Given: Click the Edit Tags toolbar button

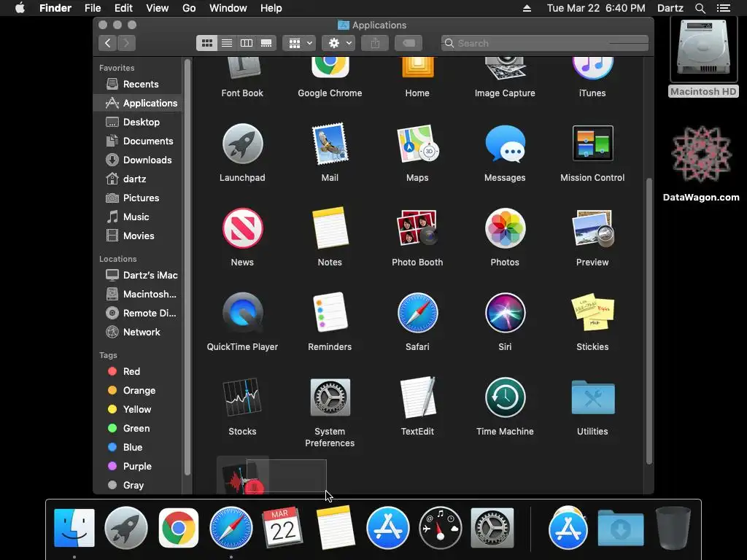Looking at the screenshot, I should point(409,43).
